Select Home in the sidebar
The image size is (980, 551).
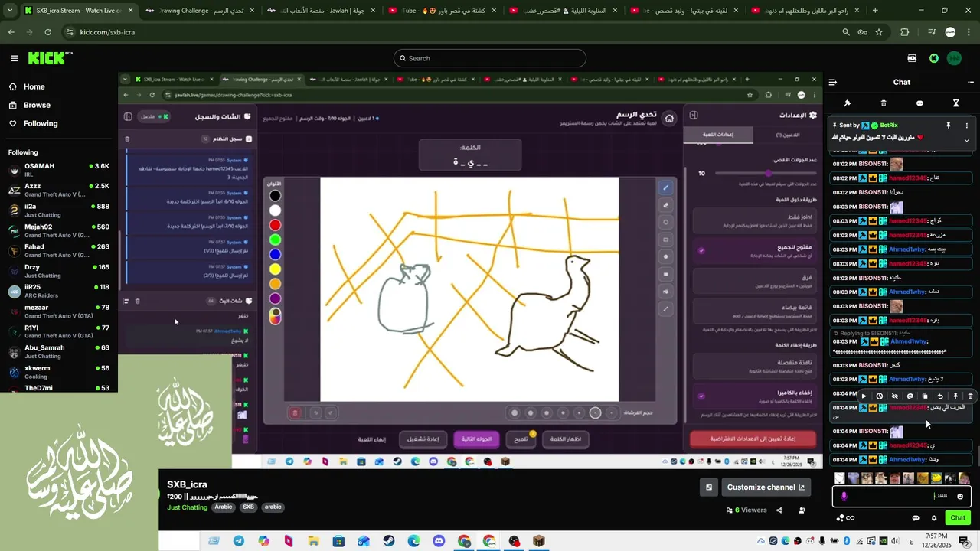coord(34,86)
